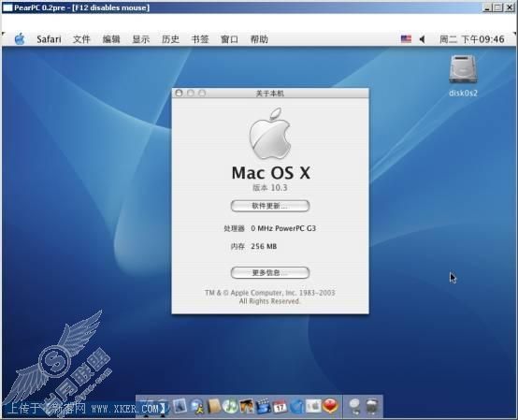Screen dimensions: 518x420
Task: Click the 软件更新 button
Action: coord(270,206)
